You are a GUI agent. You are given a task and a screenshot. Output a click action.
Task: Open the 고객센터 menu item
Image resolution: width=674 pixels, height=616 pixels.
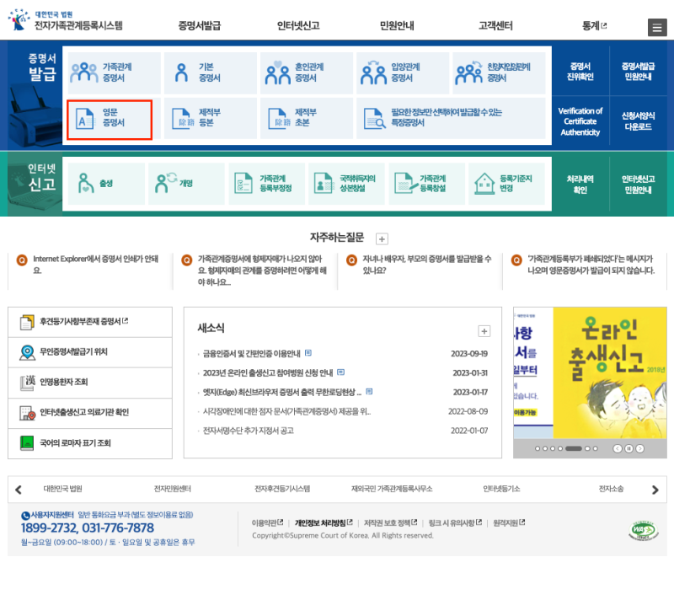pos(495,26)
